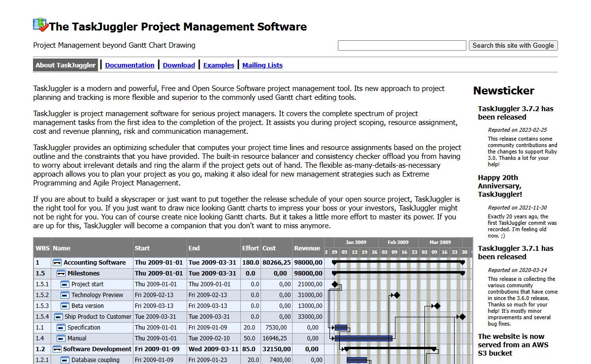Click the WBS column header
The width and height of the screenshot is (591, 364).
coord(42,248)
